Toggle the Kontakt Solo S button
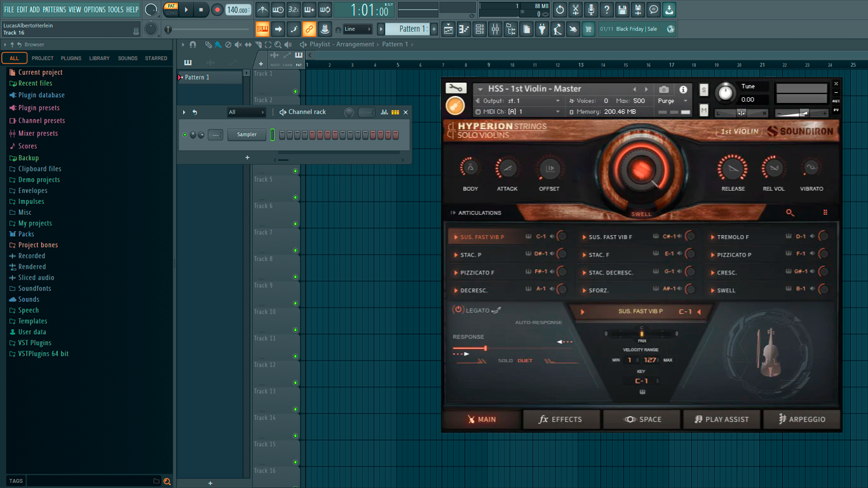Screen dimensions: 868x488 coord(704,90)
